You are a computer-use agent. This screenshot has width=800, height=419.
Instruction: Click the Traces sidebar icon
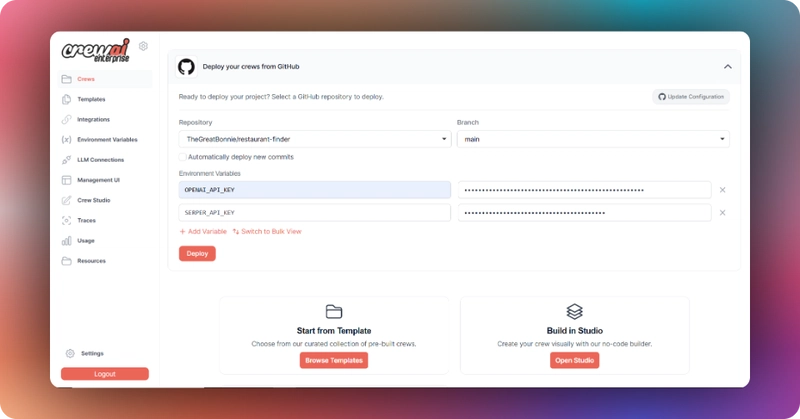(x=66, y=220)
